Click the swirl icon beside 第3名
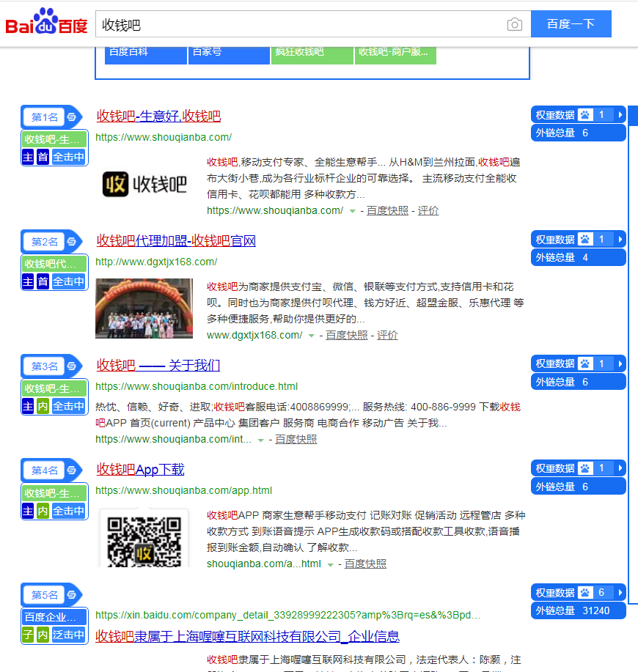This screenshot has height=672, width=638. pyautogui.click(x=72, y=366)
